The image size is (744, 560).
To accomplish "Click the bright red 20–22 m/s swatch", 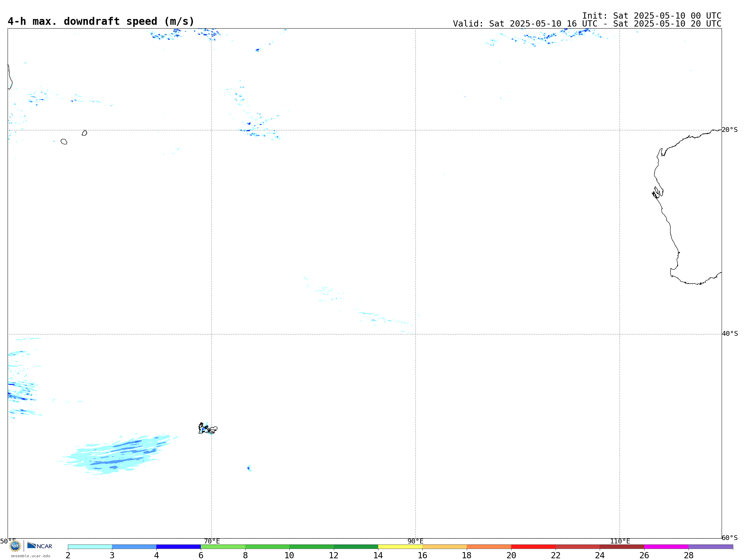I will point(534,547).
